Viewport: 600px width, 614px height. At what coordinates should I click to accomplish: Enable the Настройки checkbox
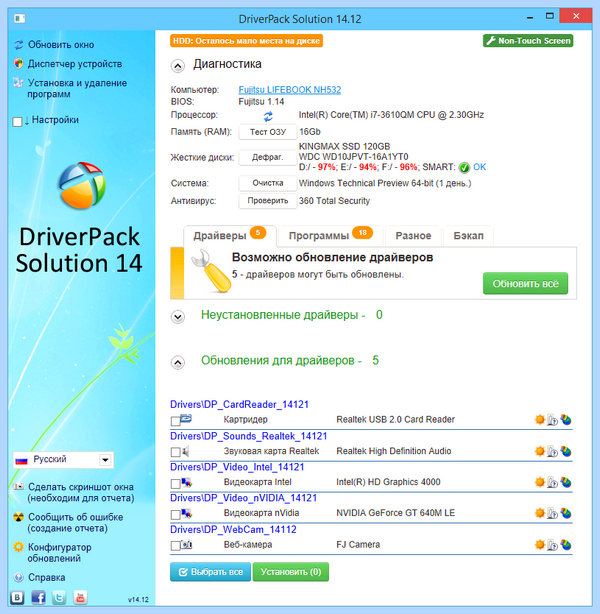(x=17, y=122)
